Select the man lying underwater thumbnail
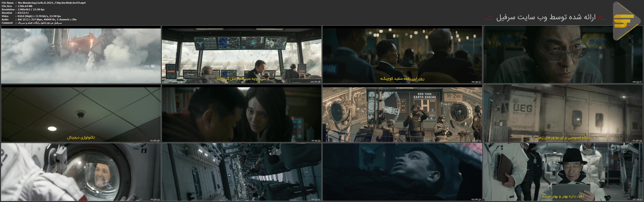The image size is (644, 202). pyautogui.click(x=402, y=172)
